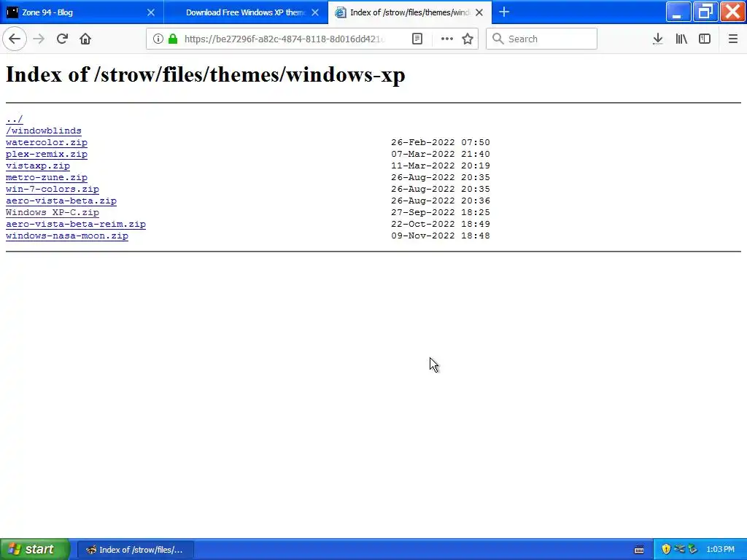Download win-7-colors.zip
This screenshot has height=560, width=747.
[53, 189]
